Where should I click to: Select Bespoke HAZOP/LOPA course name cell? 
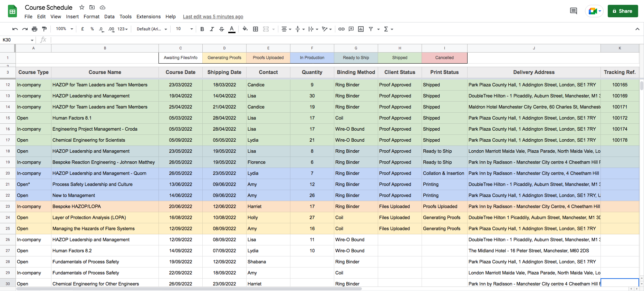pyautogui.click(x=105, y=206)
